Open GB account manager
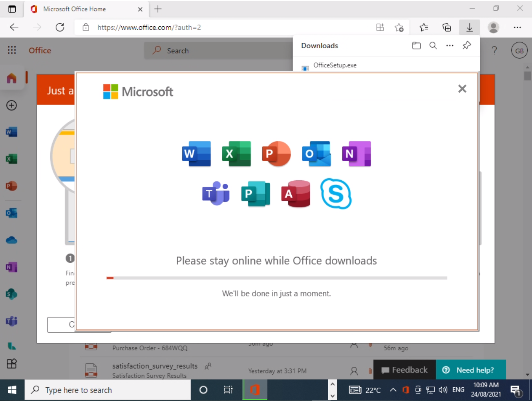The height and width of the screenshot is (401, 532). 519,50
